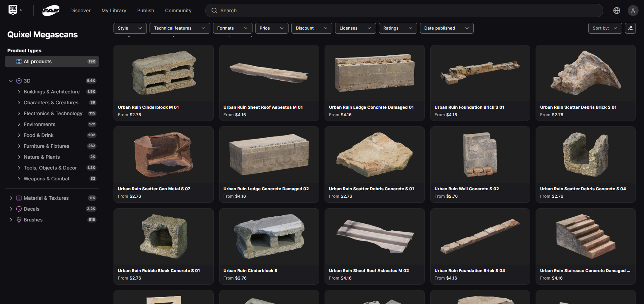Select the Tools, Objects & Decor category

pyautogui.click(x=50, y=168)
